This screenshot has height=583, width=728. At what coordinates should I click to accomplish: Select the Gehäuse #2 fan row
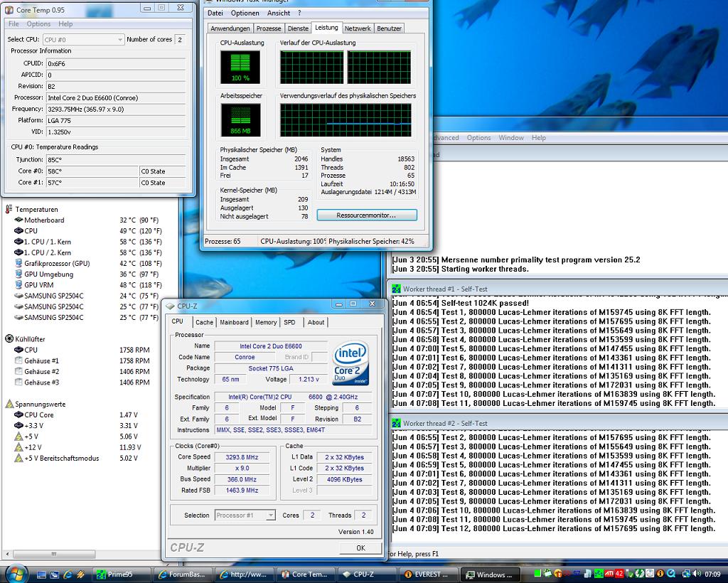coord(82,372)
